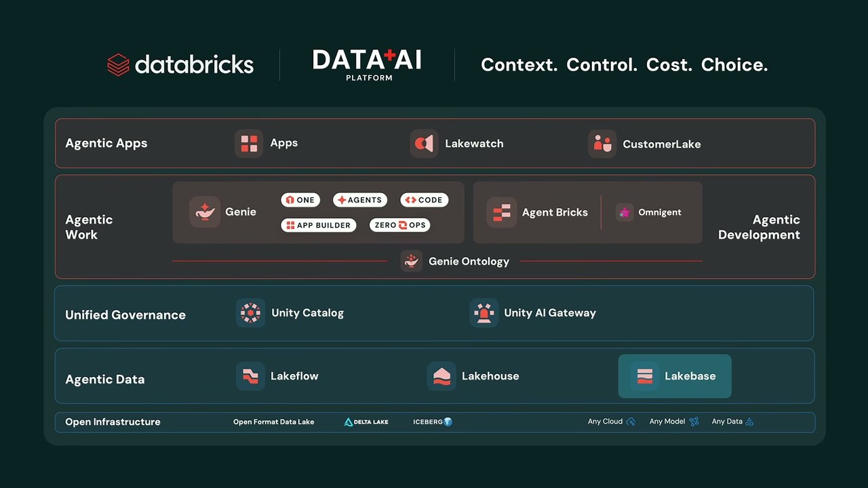Click the Any Data text
The width and height of the screenshot is (868, 488).
tap(727, 422)
